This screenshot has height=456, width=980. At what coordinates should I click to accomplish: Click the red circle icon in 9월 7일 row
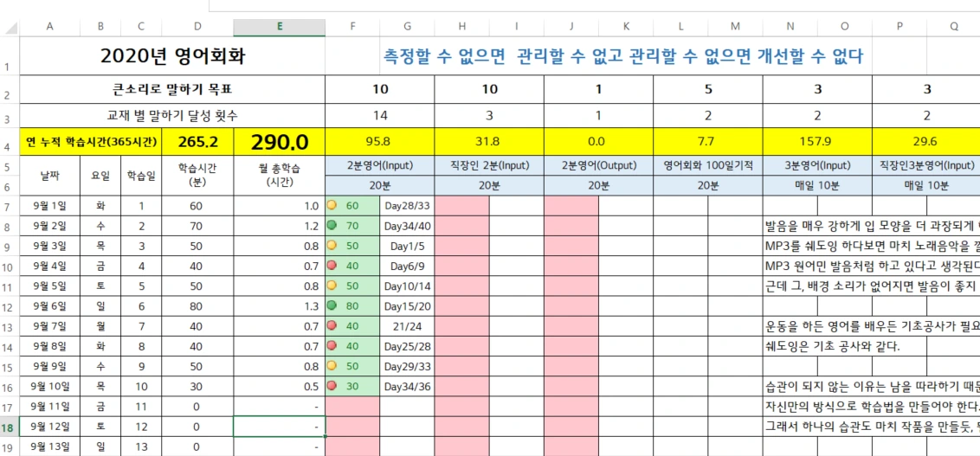332,326
